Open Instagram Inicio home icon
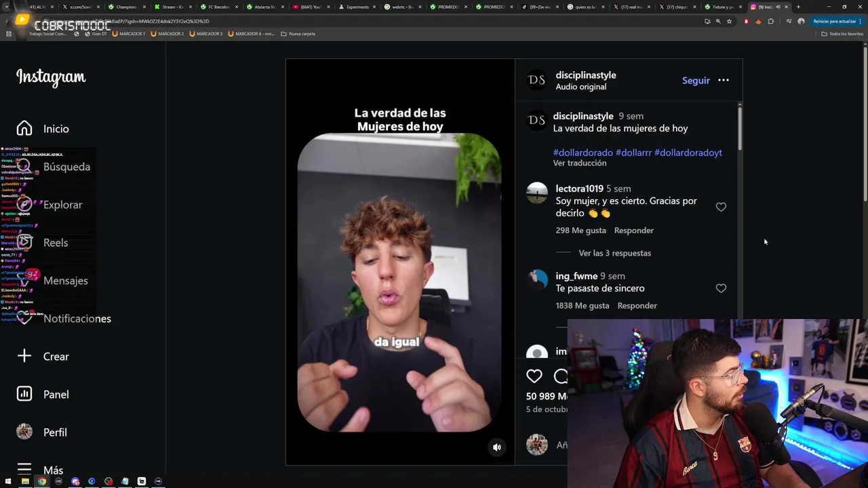 (x=24, y=128)
